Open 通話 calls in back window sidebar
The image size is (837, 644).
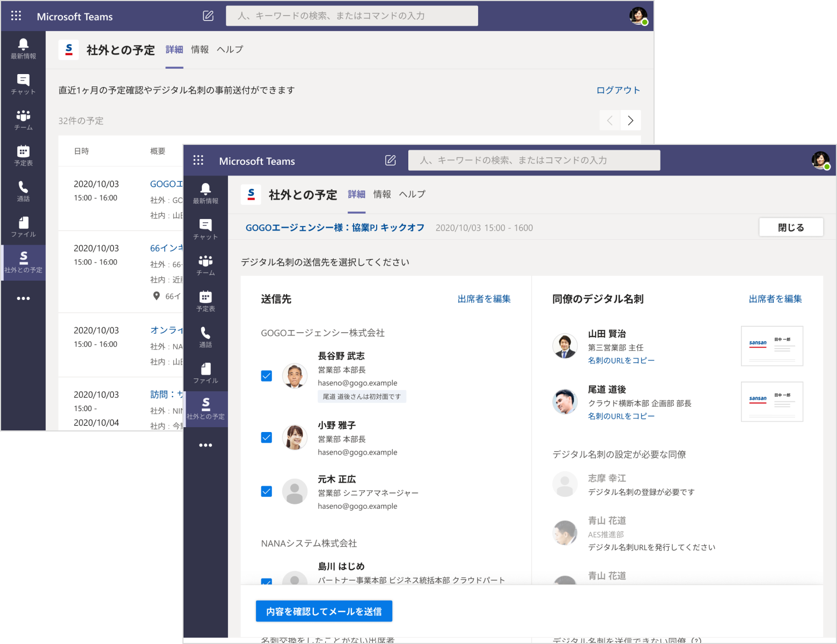tap(23, 192)
